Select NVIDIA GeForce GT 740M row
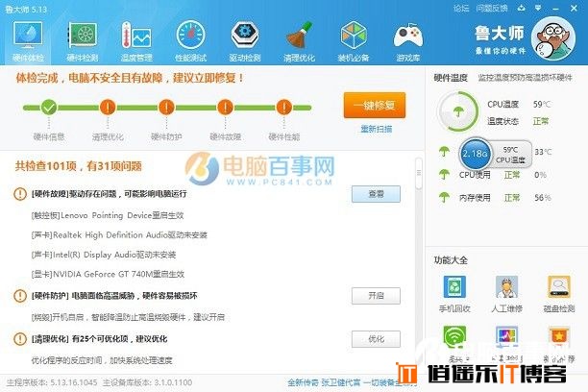This screenshot has height=392, width=588. click(x=108, y=274)
